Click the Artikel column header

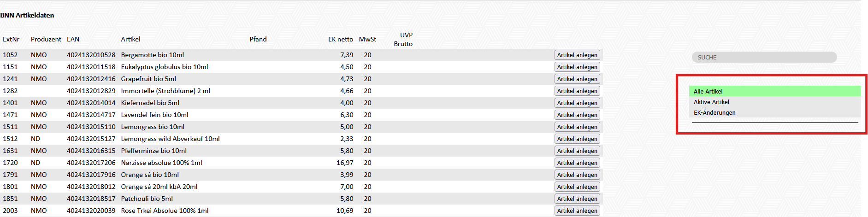[x=130, y=39]
